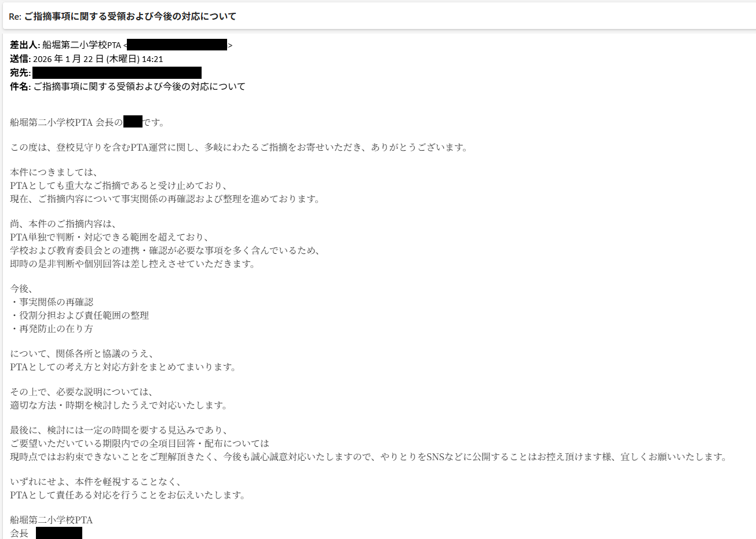
Task: Click the redacted name after 会長 in signature
Action: [x=59, y=533]
